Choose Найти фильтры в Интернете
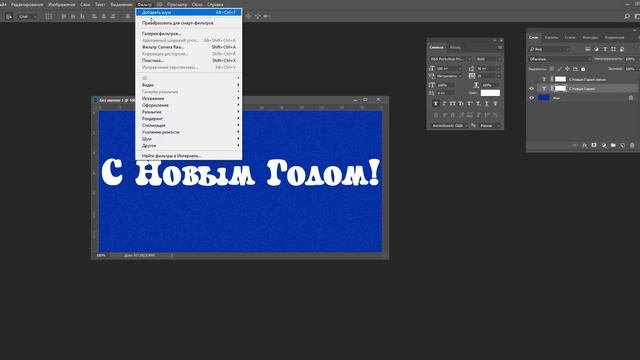The height and width of the screenshot is (360, 640). [x=189, y=156]
